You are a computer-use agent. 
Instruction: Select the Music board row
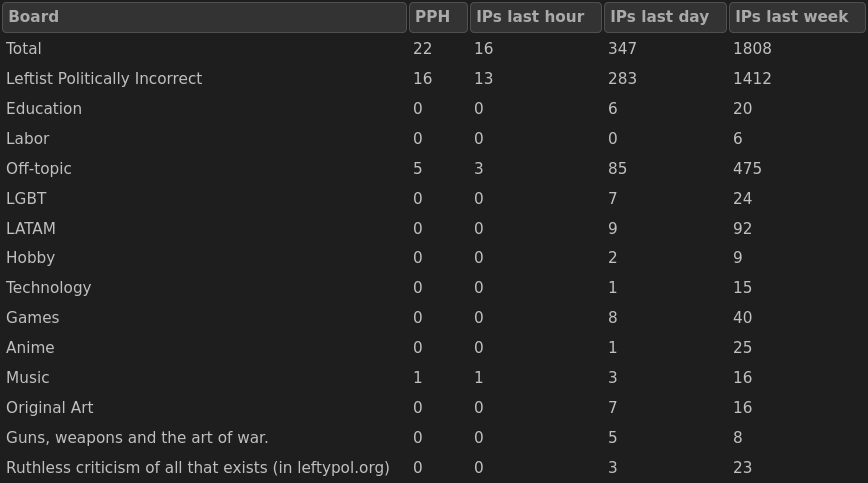click(28, 378)
